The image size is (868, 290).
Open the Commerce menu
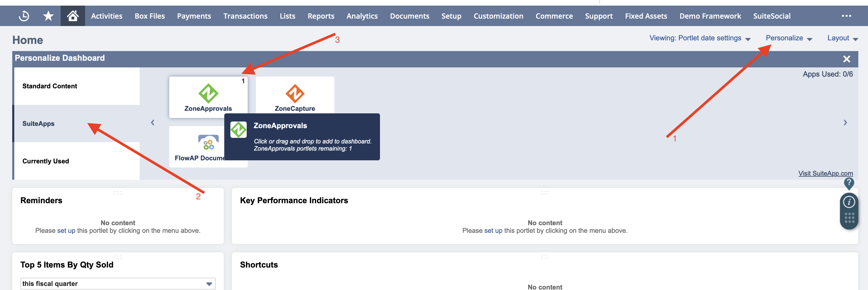(554, 16)
